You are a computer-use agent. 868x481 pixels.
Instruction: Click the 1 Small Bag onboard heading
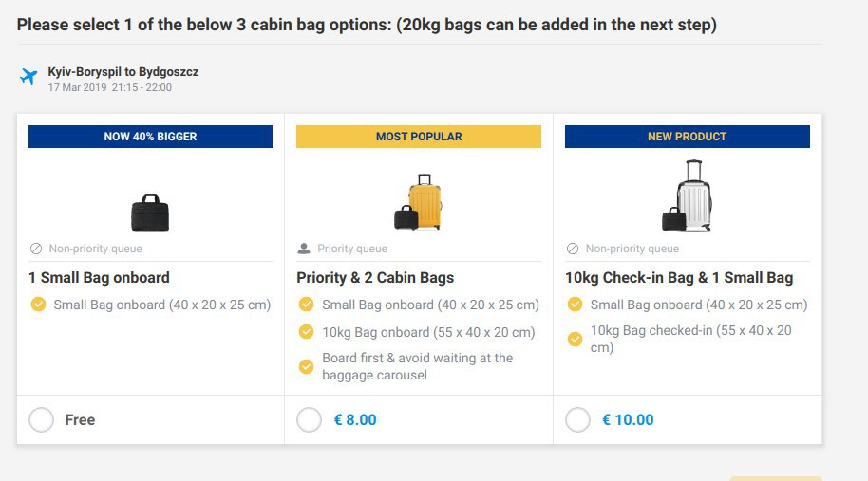coord(99,278)
